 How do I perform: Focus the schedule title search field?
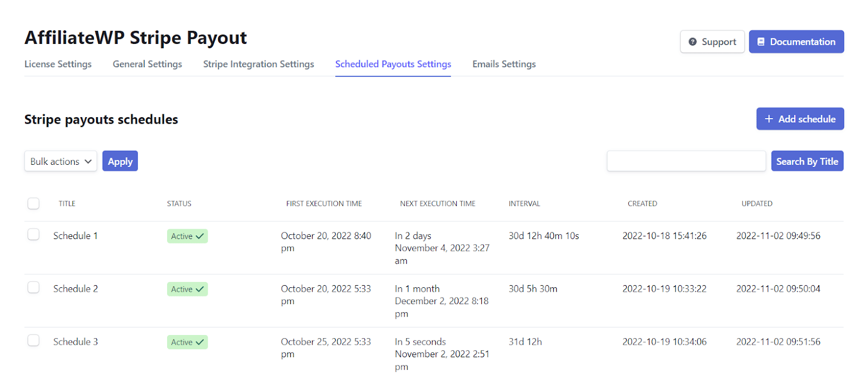click(686, 161)
